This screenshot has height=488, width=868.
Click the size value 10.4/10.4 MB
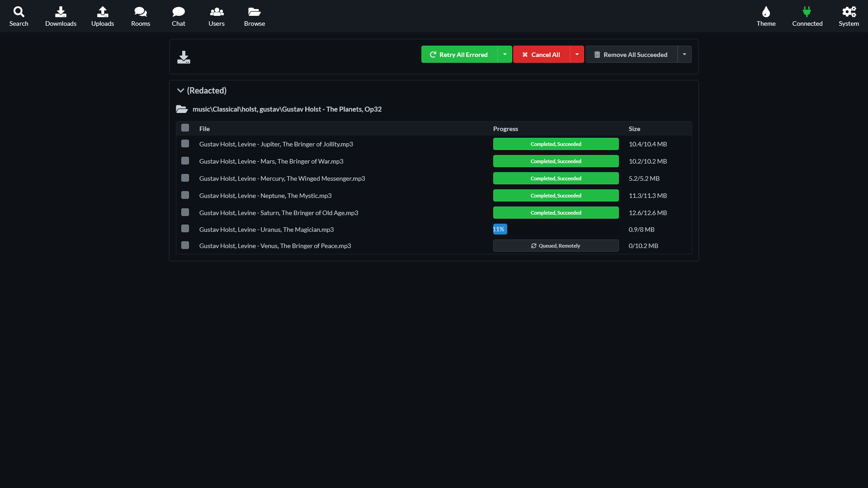[x=648, y=144]
